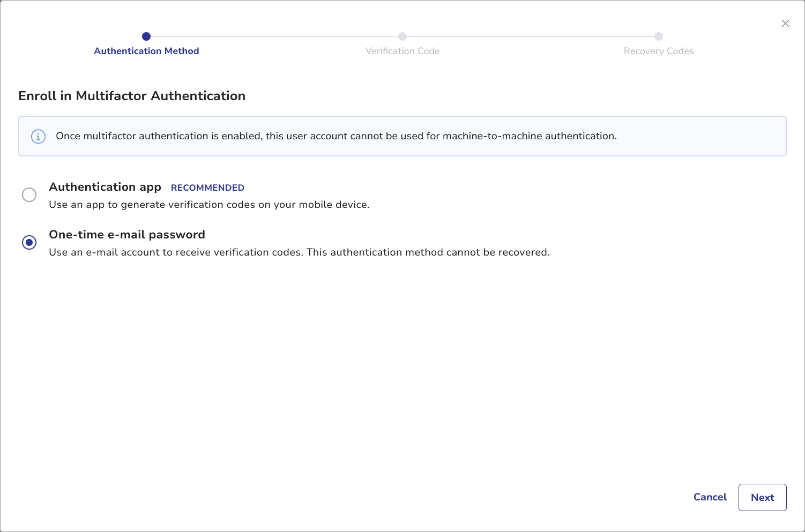
Task: Click the info icon in the notice banner
Action: pyautogui.click(x=38, y=137)
